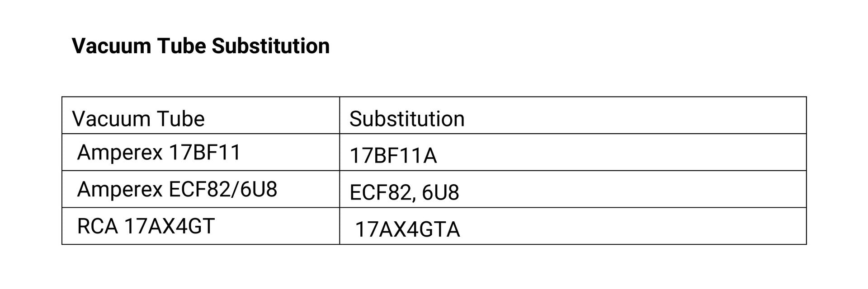
Task: Select the "17AX4GTA" substitution cell
Action: click(x=407, y=229)
